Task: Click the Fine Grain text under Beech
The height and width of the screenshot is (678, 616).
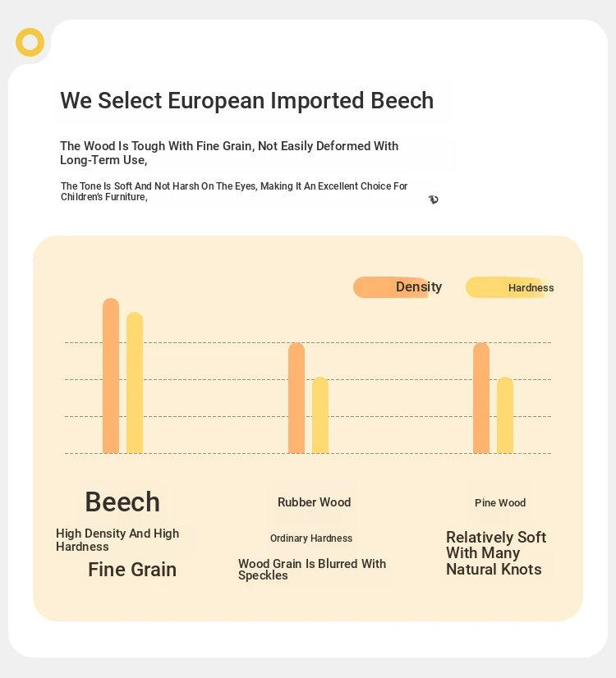Action: (132, 570)
